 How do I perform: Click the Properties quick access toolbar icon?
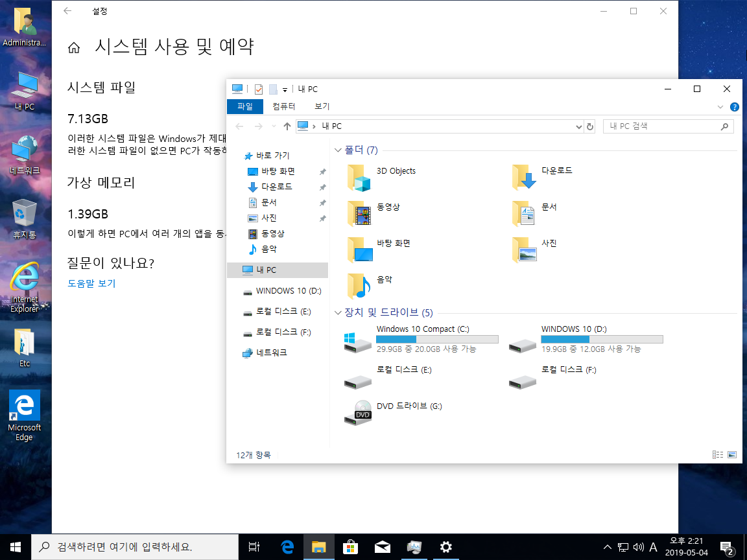(259, 89)
